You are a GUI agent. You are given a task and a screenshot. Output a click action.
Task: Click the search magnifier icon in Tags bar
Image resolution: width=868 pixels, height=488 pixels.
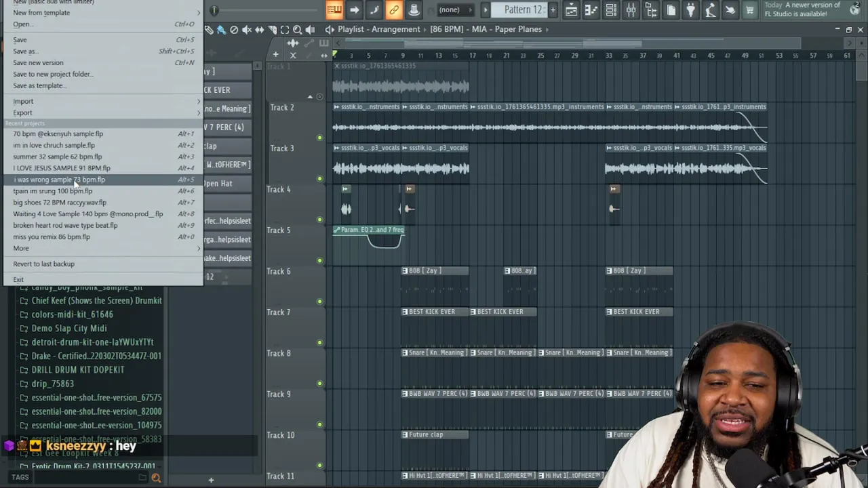pos(156,478)
